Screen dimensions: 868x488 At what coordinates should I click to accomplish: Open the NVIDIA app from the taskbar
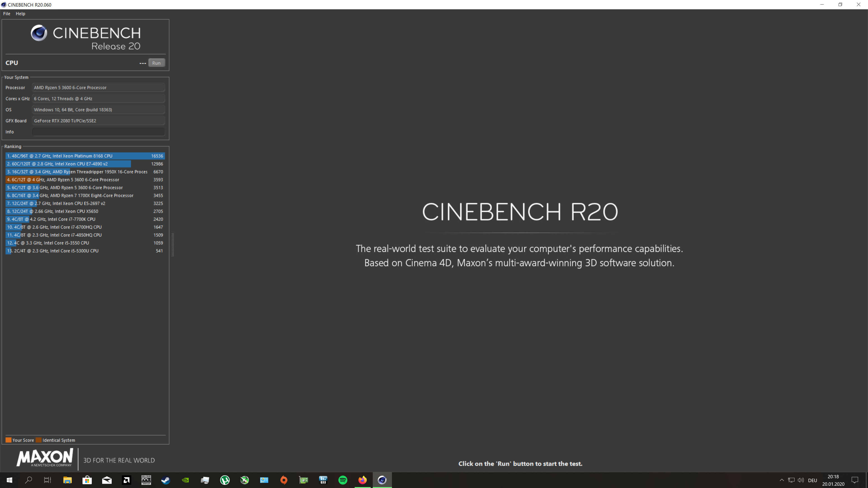[x=185, y=480]
